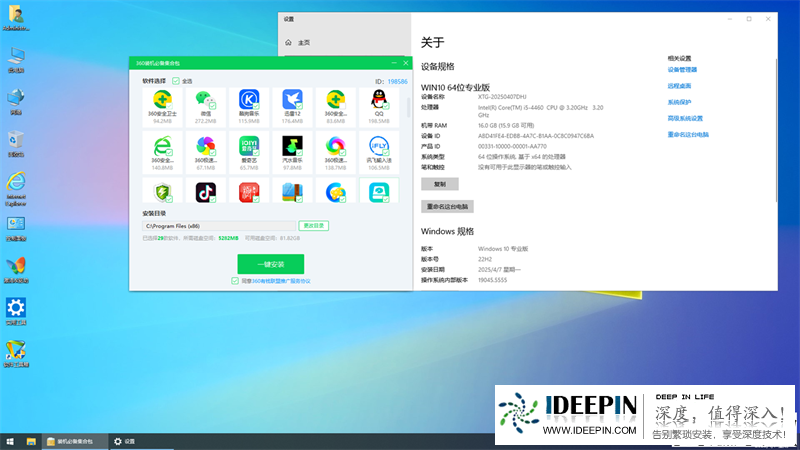Click the 360安全卫士 app icon
Viewport: 800px width, 450px height.
point(162,99)
